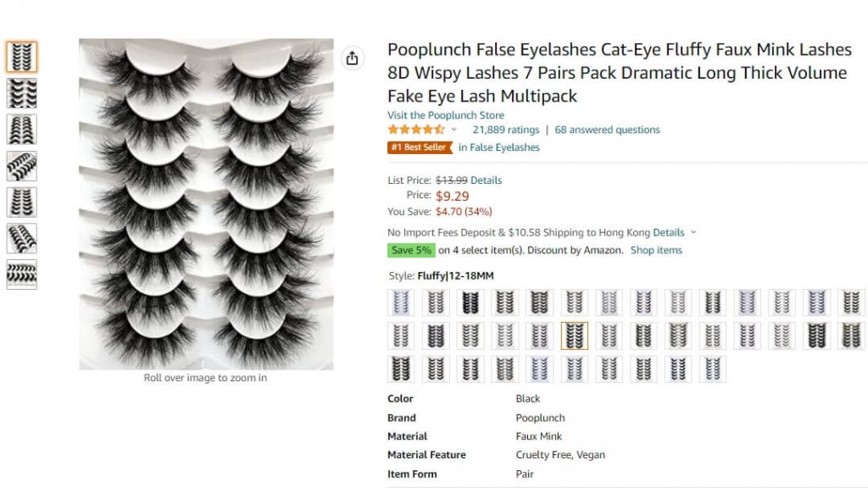The width and height of the screenshot is (868, 488).
Task: Open the 21,889 ratings link
Action: (x=505, y=130)
